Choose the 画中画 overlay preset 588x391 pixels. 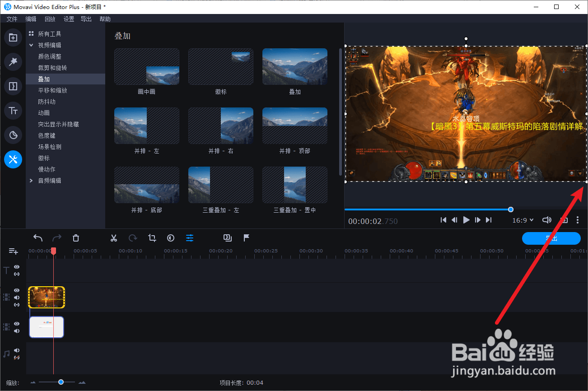tap(147, 67)
